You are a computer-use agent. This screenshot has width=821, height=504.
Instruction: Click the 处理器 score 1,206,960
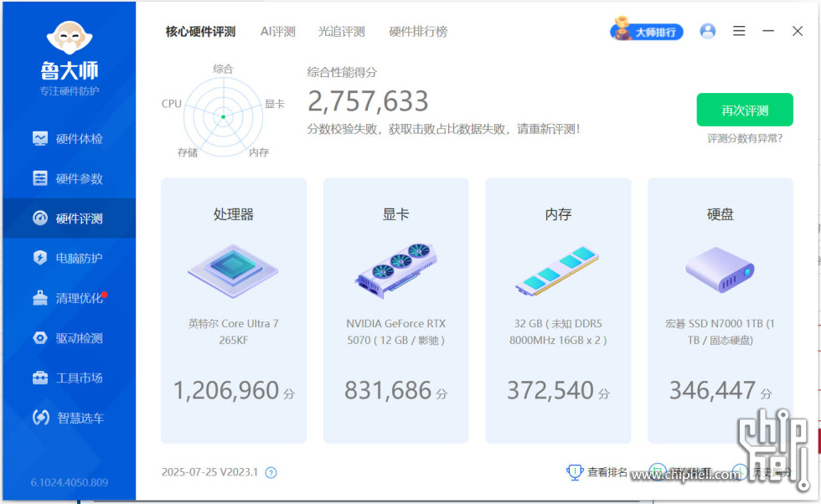(226, 390)
